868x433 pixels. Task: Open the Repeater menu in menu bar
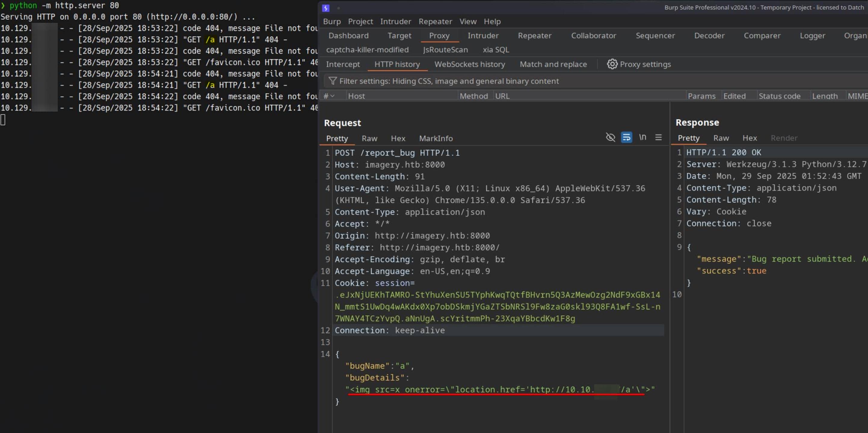coord(435,22)
